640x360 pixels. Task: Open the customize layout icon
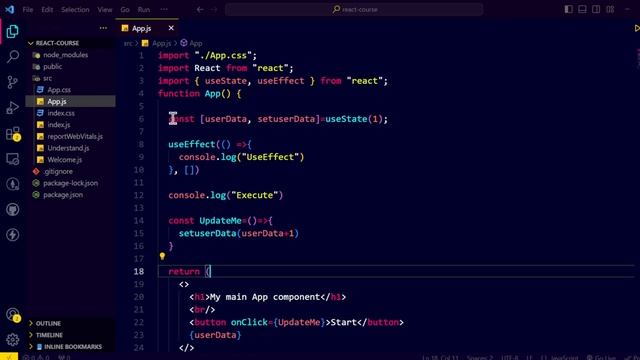click(610, 9)
